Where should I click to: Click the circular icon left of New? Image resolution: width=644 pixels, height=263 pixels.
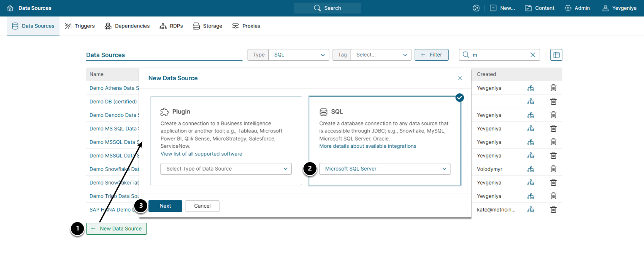476,8
